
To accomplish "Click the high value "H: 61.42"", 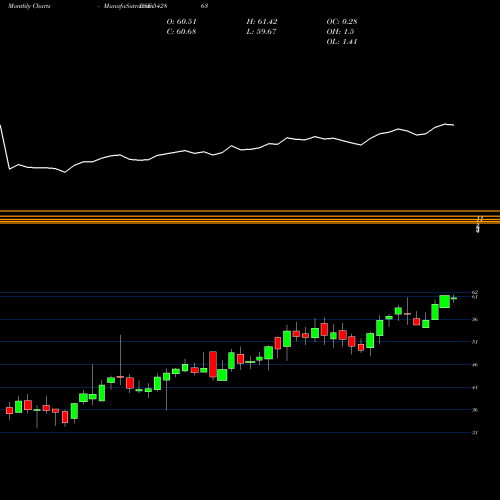I will point(262,22).
